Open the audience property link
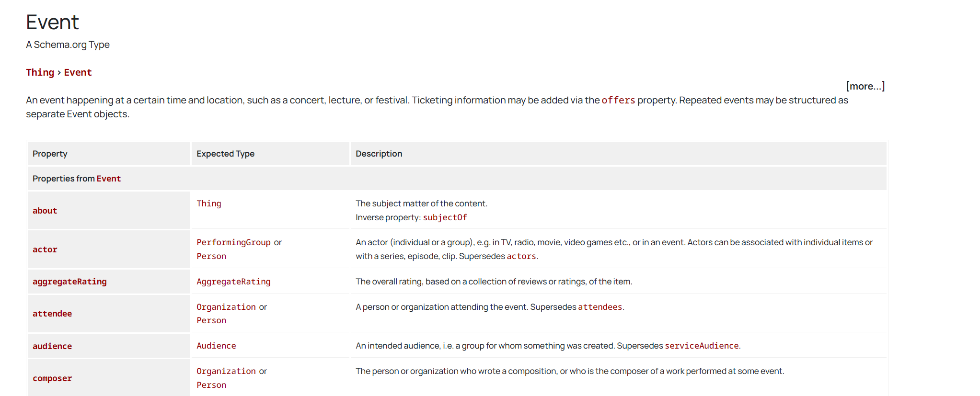 click(52, 346)
